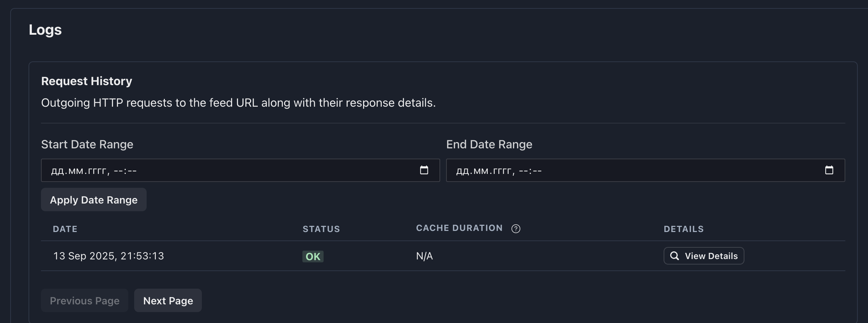The height and width of the screenshot is (323, 868).
Task: Go to the Next Page of logs
Action: point(168,300)
